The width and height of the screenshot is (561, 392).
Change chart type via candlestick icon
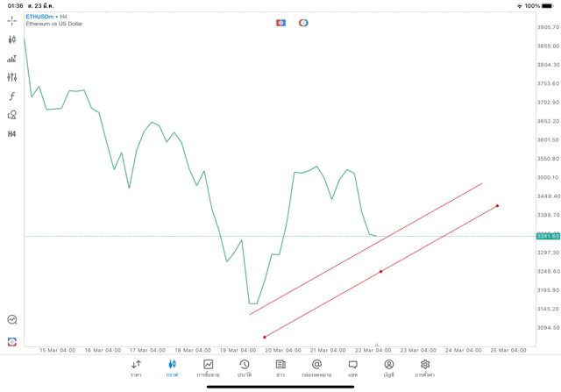(12, 39)
